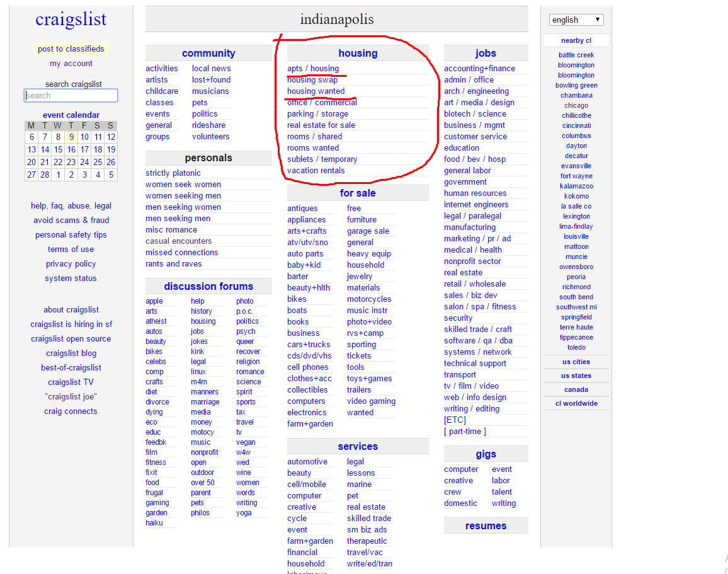This screenshot has height=574, width=728.
Task: Open the housing category header
Action: tap(358, 54)
